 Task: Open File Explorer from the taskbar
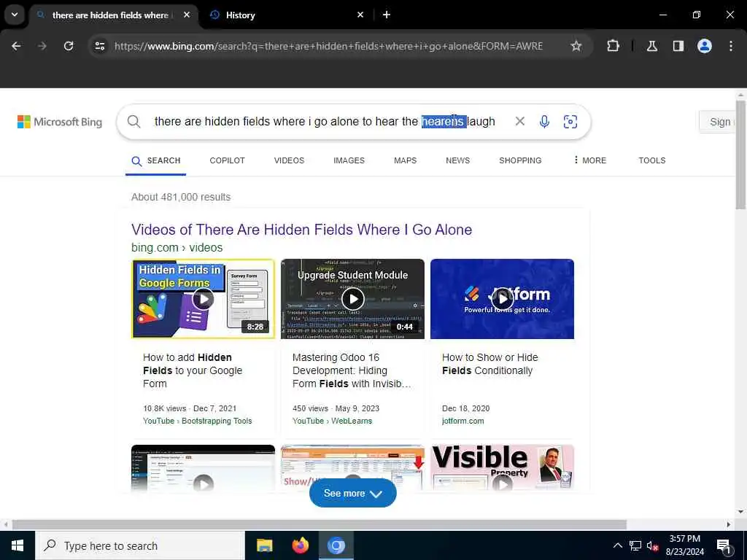[264, 545]
